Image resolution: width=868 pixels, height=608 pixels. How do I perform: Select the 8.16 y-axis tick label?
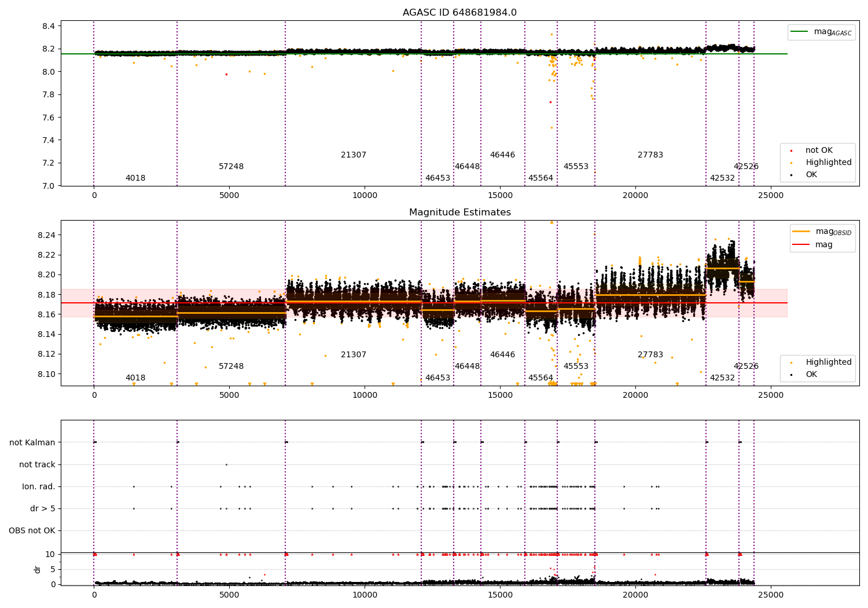(46, 314)
